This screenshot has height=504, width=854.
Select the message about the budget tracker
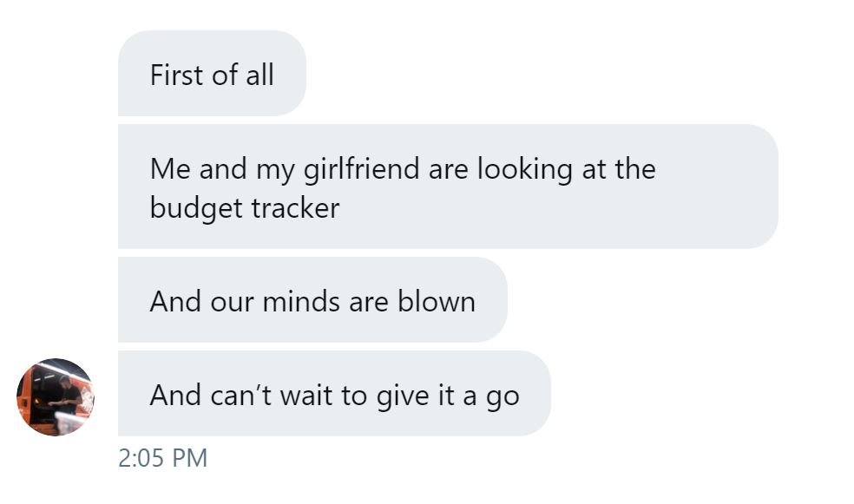[448, 187]
